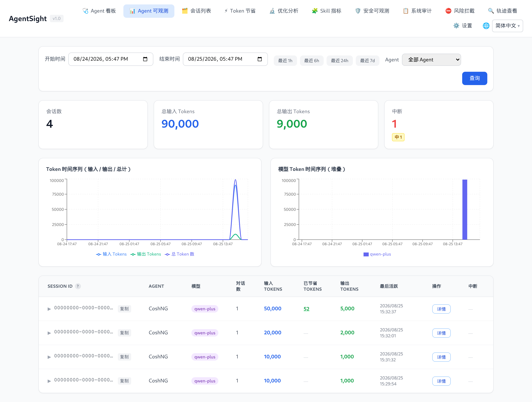Select 最近 24h time range
532x402 pixels.
pos(339,61)
